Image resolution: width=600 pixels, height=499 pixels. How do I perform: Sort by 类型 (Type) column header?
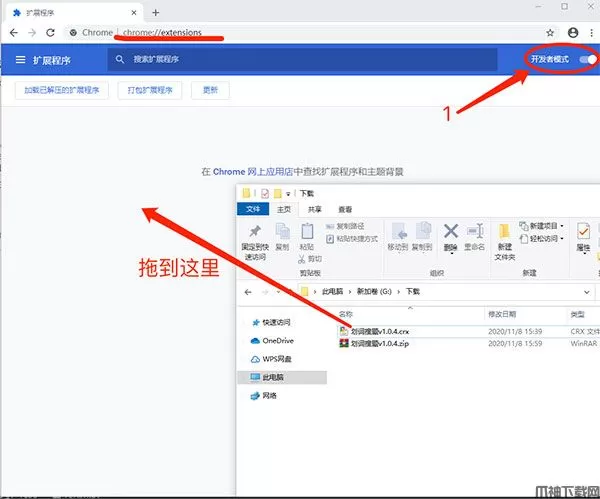point(577,314)
